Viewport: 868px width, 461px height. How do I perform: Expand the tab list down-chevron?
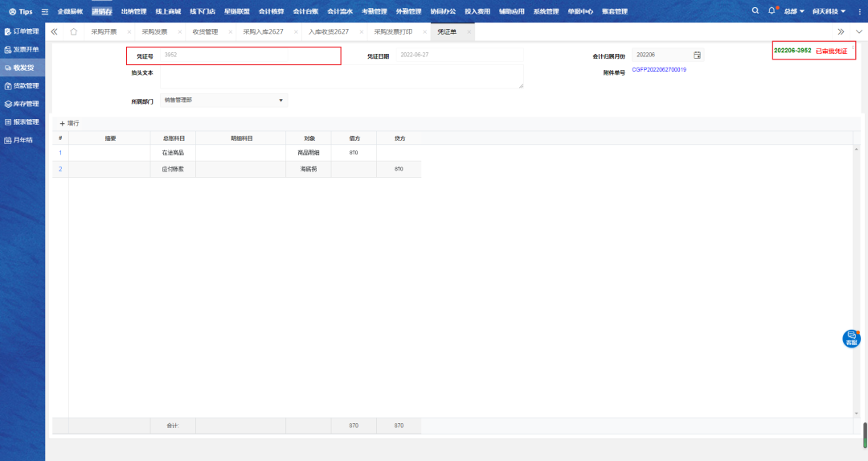click(858, 31)
